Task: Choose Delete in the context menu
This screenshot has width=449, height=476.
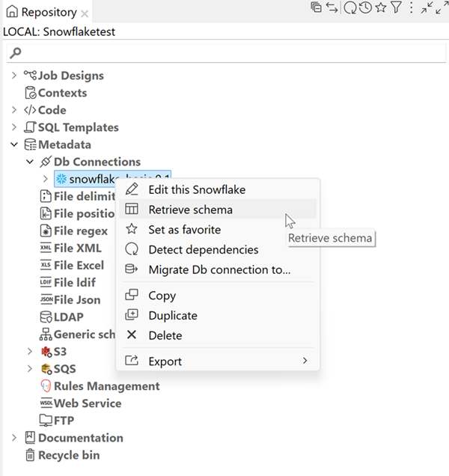Action: (x=218, y=335)
